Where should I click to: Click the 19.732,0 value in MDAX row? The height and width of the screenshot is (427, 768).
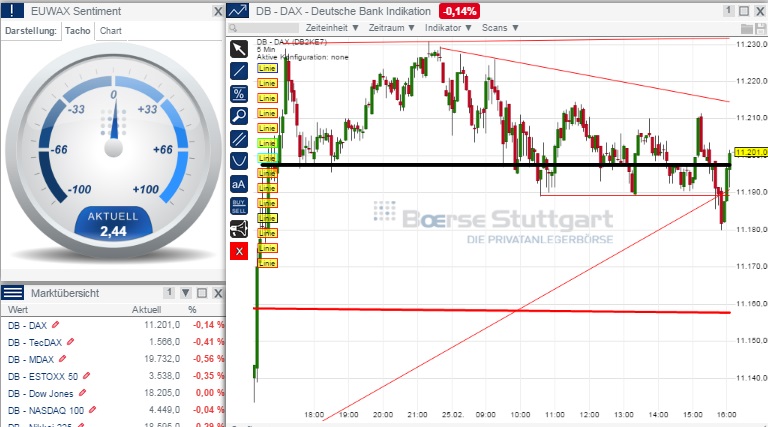coord(162,359)
